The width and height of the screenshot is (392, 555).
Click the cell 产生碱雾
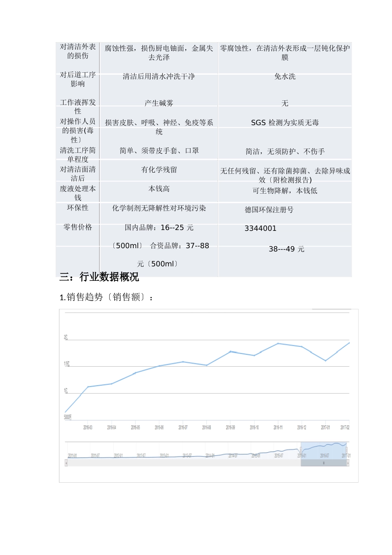click(x=159, y=103)
